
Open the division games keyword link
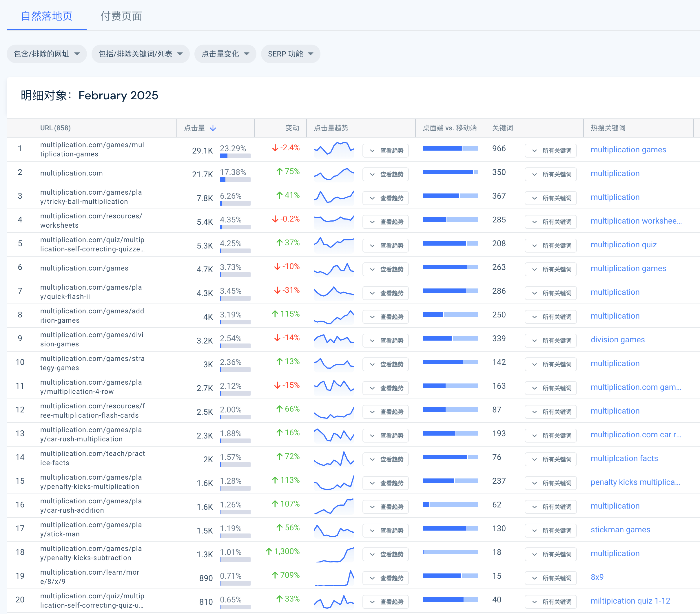click(x=617, y=339)
